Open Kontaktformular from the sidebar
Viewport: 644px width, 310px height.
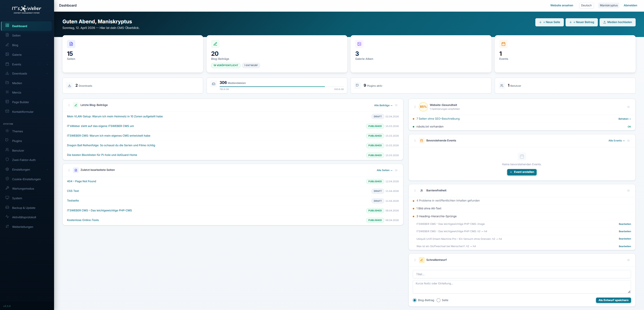pos(23,112)
